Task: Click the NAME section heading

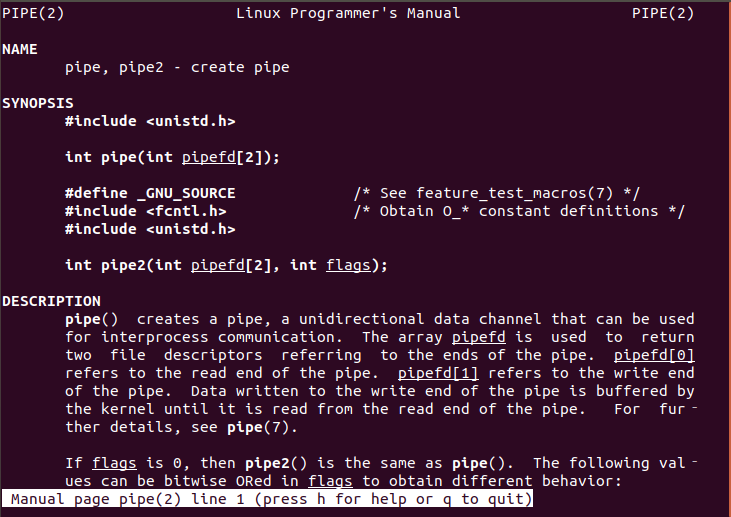Action: point(20,49)
